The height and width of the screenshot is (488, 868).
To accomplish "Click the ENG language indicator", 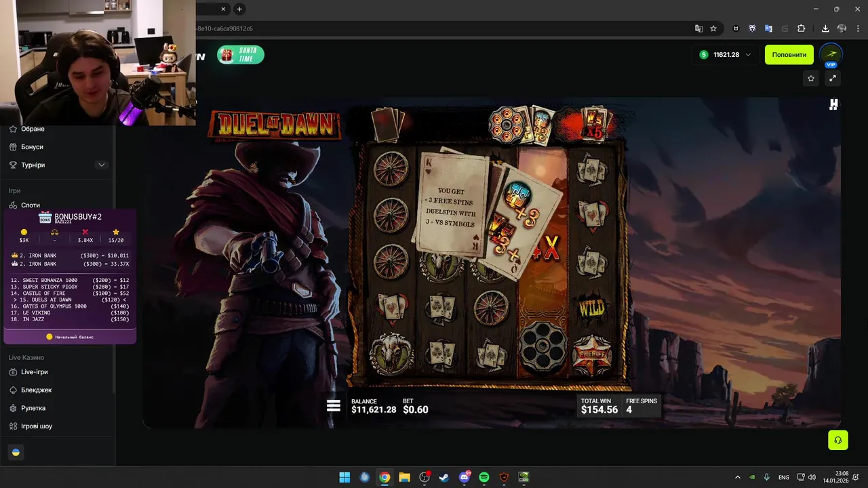I will 784,477.
